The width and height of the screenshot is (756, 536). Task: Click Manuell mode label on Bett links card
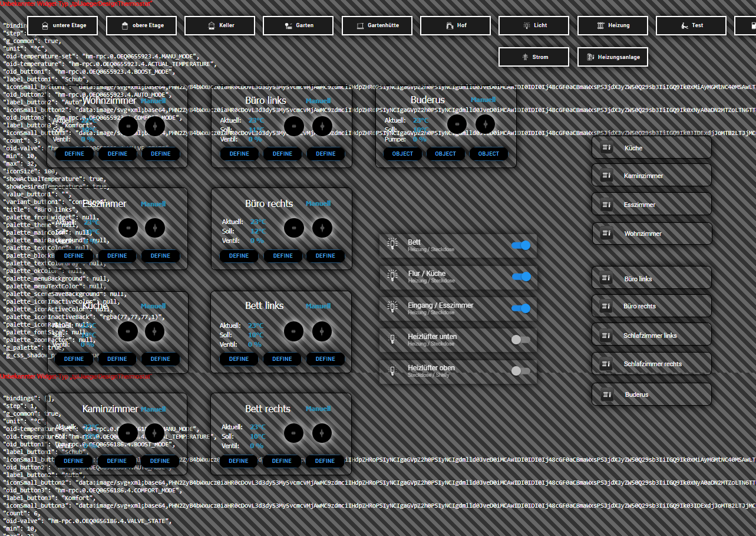(318, 306)
